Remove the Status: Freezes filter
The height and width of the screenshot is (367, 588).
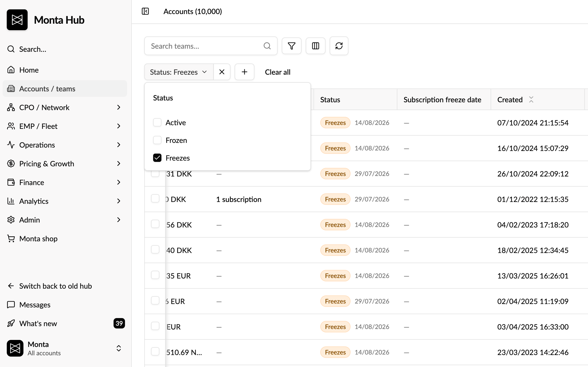click(x=222, y=72)
